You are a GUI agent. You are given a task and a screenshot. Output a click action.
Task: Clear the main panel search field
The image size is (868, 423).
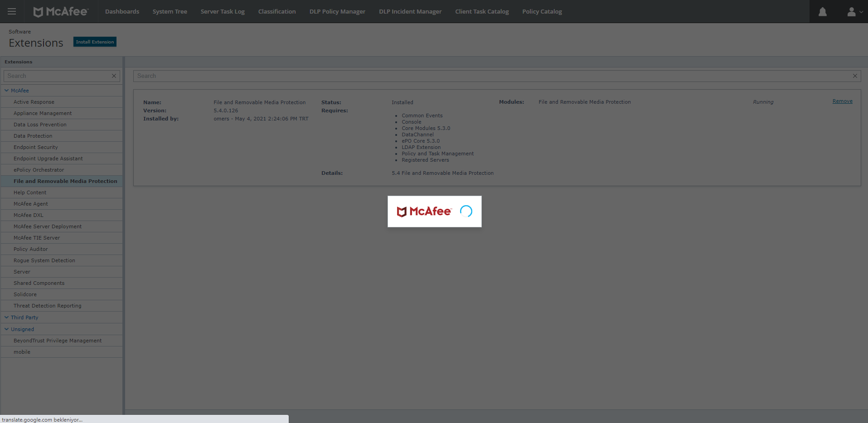855,76
